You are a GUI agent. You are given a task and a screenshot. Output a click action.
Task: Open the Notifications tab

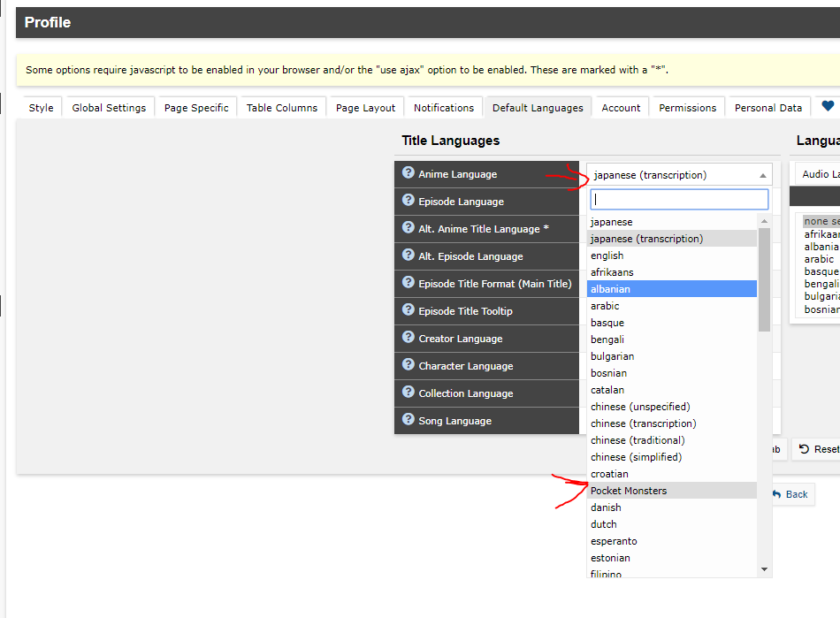click(x=444, y=108)
